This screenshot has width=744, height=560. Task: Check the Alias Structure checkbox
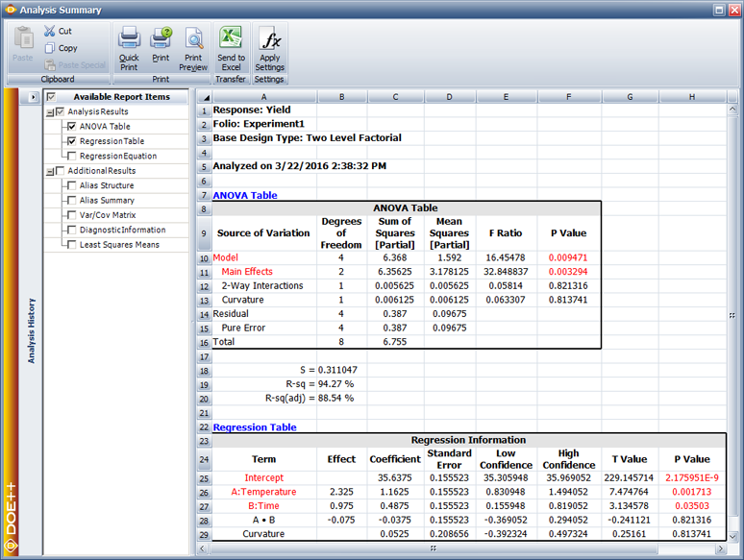[72, 185]
